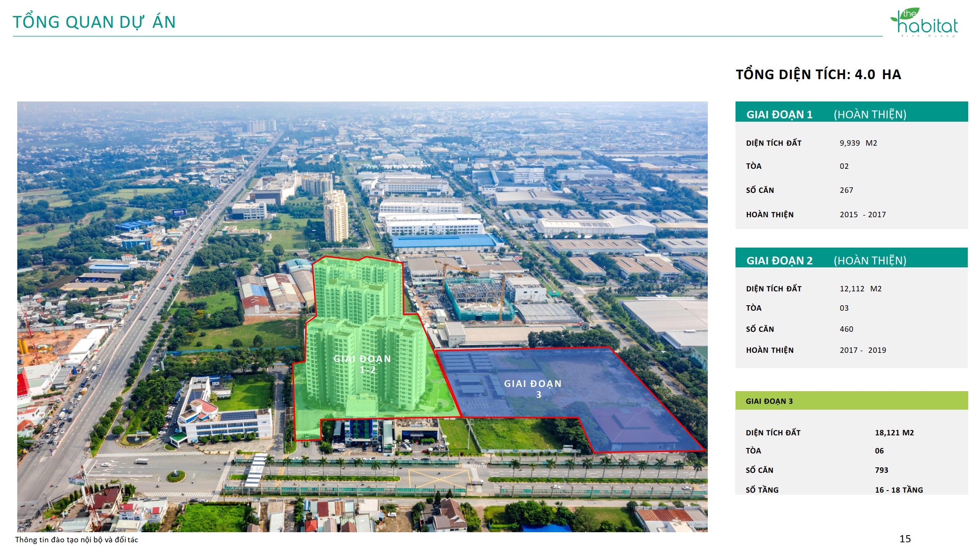This screenshot has height=552, width=980.
Task: Click the 12,112 M2 land area value
Action: click(x=860, y=289)
